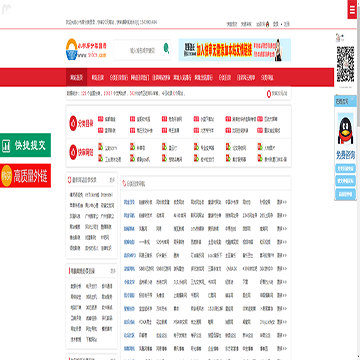
Task: Click the green 快捷提交 button
Action: pos(25,145)
